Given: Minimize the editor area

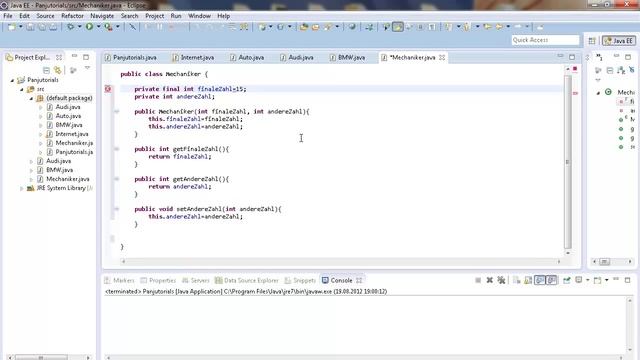Looking at the screenshot, I should [560, 56].
